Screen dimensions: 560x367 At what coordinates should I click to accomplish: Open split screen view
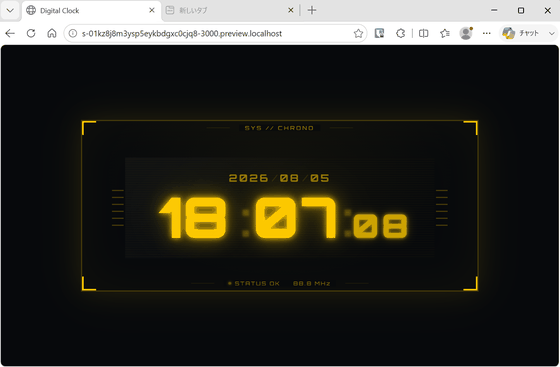tap(424, 33)
